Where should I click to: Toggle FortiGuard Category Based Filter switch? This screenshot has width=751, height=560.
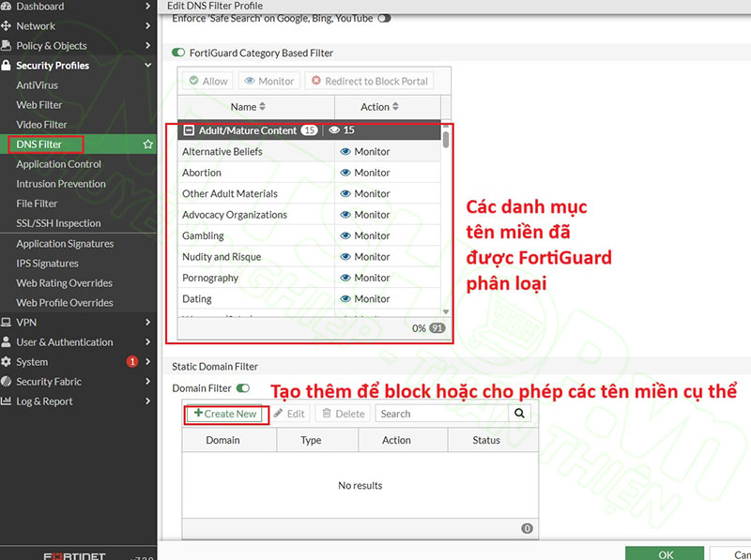click(x=178, y=53)
